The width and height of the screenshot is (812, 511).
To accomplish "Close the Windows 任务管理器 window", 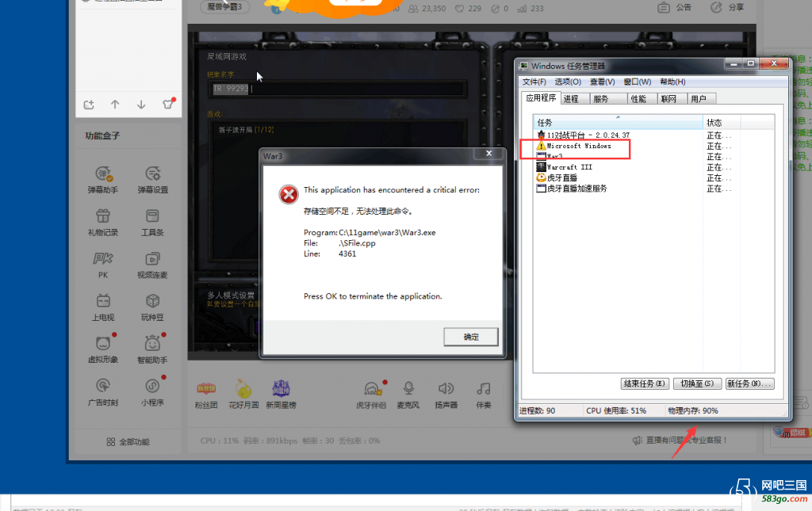I will [774, 63].
